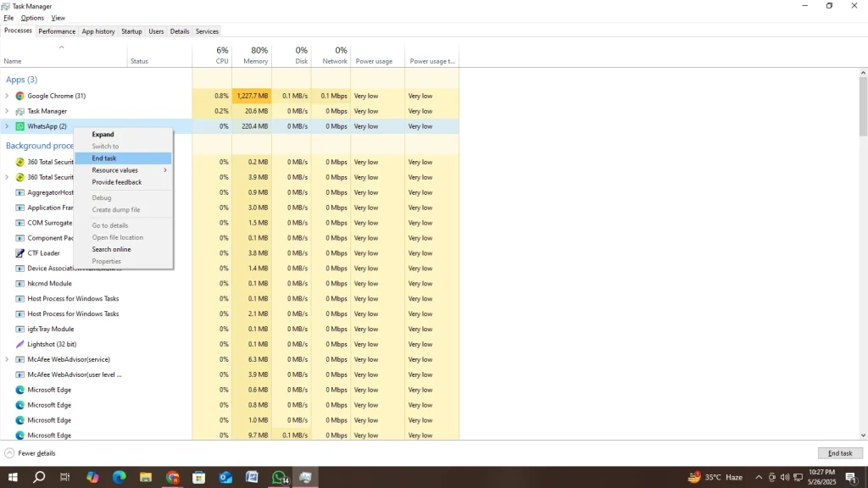Image resolution: width=868 pixels, height=488 pixels.
Task: Sort by the Memory column header
Action: [252, 55]
